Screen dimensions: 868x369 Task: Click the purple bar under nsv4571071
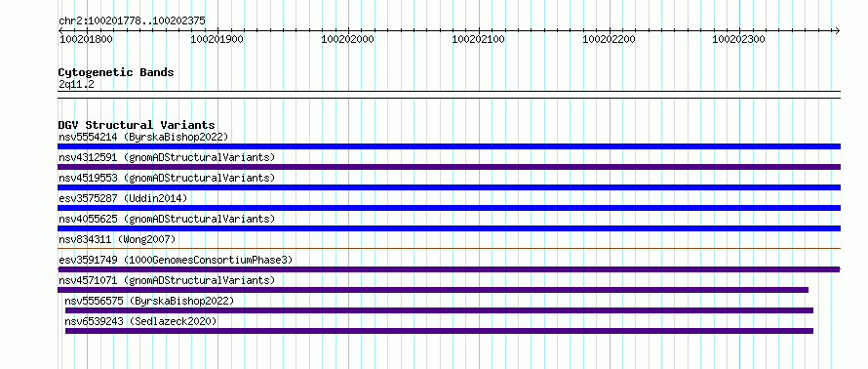click(x=433, y=290)
